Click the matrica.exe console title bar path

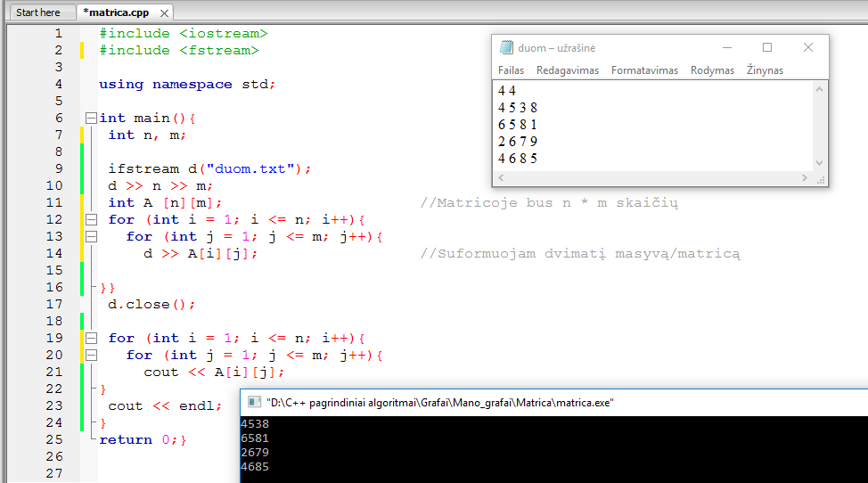coord(439,403)
